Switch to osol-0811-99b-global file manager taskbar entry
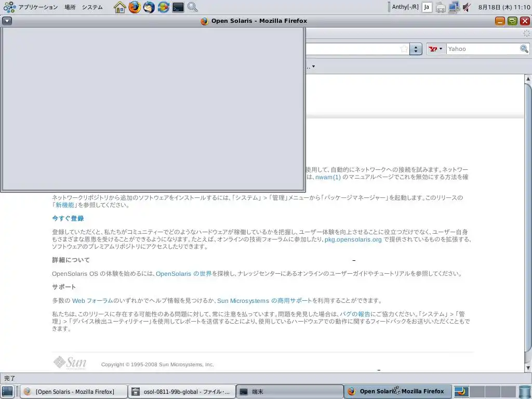 [181, 392]
